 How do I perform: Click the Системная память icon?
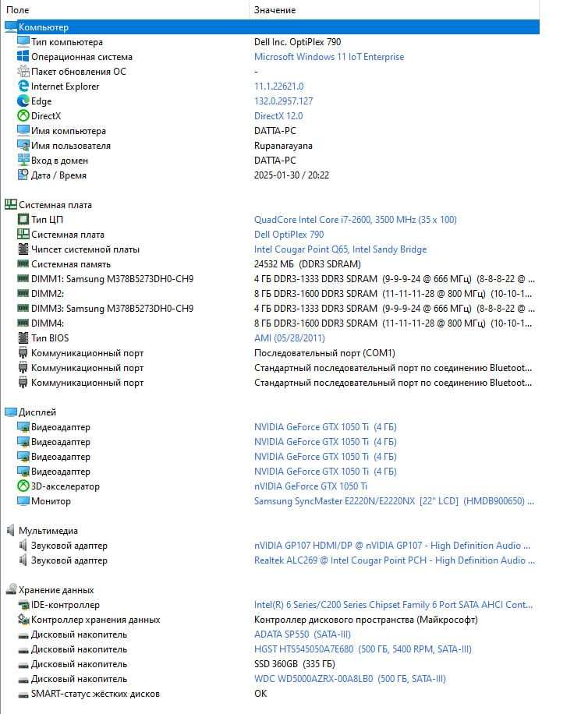click(x=23, y=263)
